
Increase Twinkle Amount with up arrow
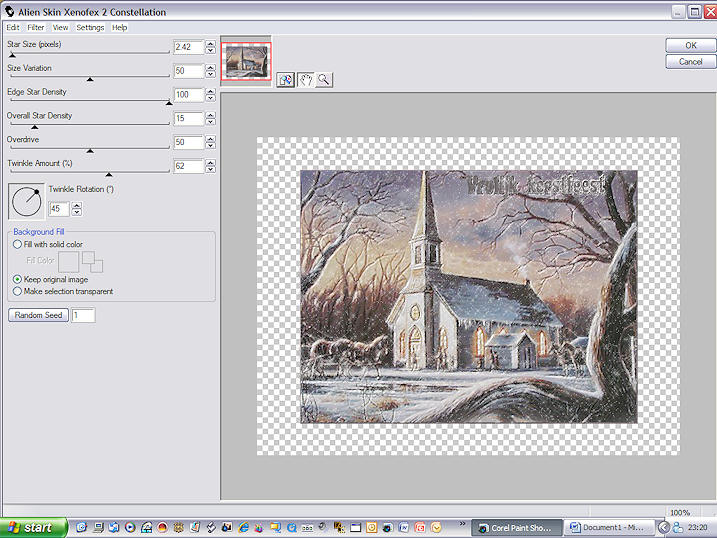click(210, 163)
